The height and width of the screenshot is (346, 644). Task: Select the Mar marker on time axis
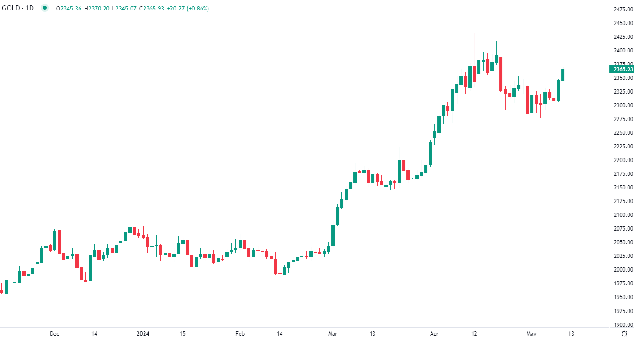pos(333,334)
